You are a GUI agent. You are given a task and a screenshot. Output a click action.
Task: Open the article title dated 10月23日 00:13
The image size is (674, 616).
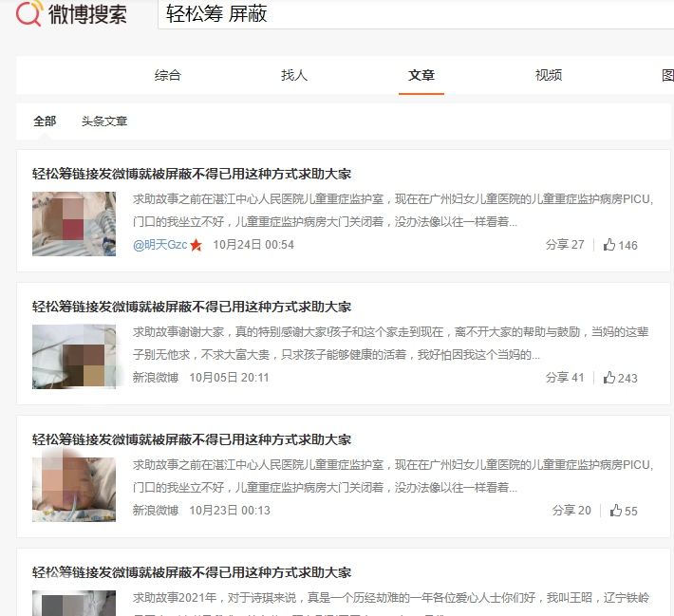click(x=192, y=439)
